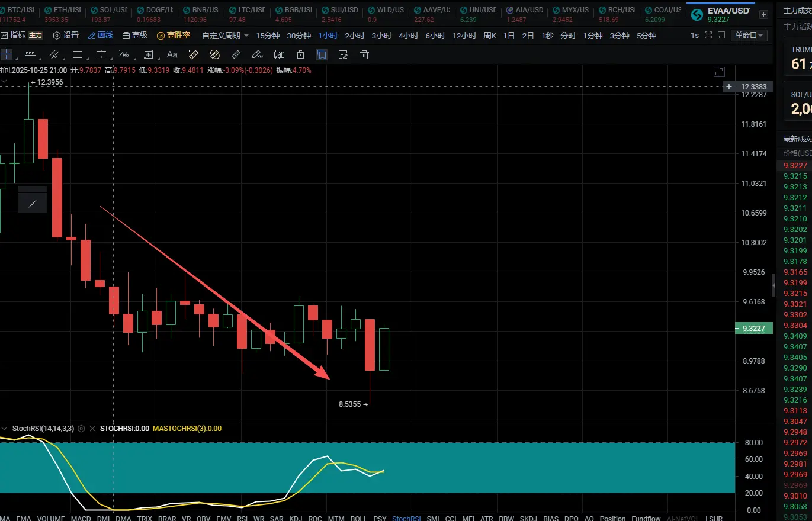
Task: Open the SOL/USD symbol tab
Action: (x=110, y=14)
